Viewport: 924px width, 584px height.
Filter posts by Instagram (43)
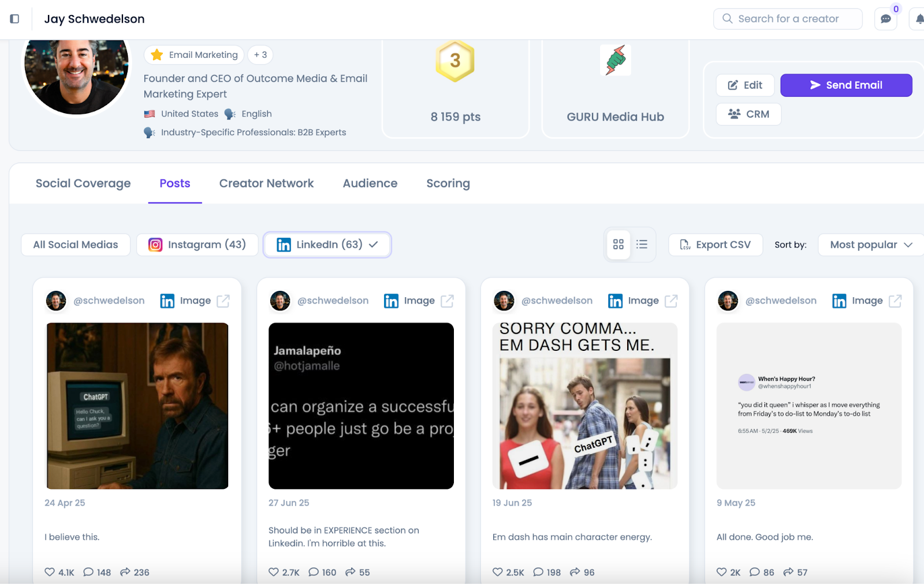click(197, 245)
